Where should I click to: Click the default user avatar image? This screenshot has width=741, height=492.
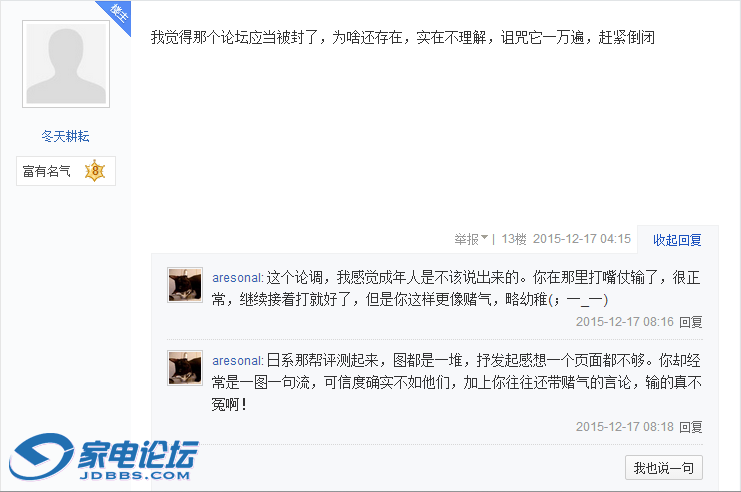[66, 64]
